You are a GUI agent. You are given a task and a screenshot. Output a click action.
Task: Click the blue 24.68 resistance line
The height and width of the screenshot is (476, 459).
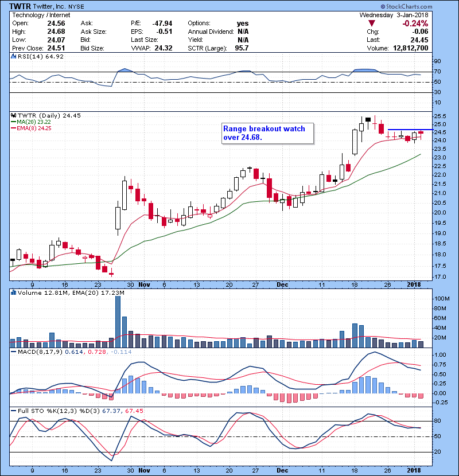[x=410, y=130]
